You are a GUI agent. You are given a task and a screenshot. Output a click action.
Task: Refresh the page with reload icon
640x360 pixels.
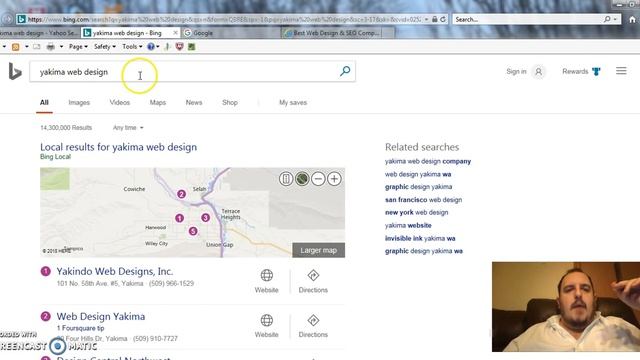pyautogui.click(x=443, y=19)
